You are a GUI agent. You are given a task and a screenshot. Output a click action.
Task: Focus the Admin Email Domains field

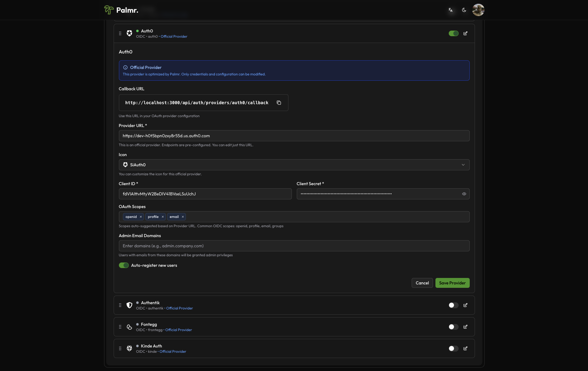[294, 246]
